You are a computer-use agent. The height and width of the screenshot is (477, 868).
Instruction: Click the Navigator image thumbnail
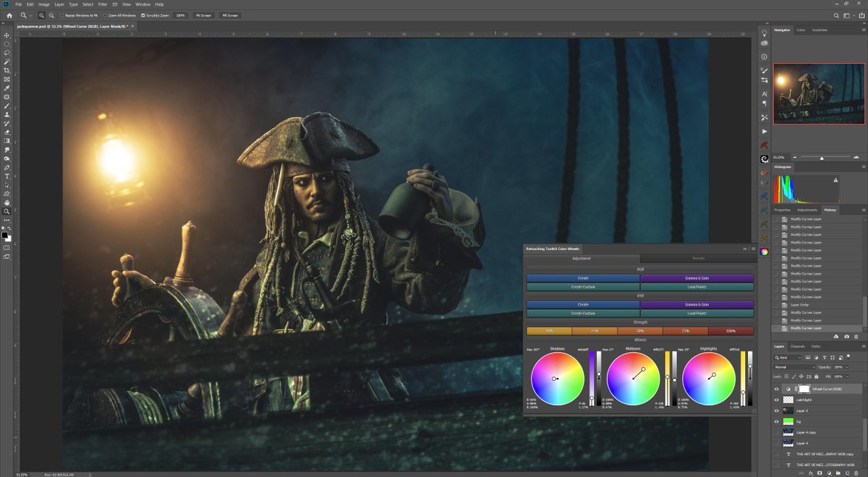click(819, 93)
